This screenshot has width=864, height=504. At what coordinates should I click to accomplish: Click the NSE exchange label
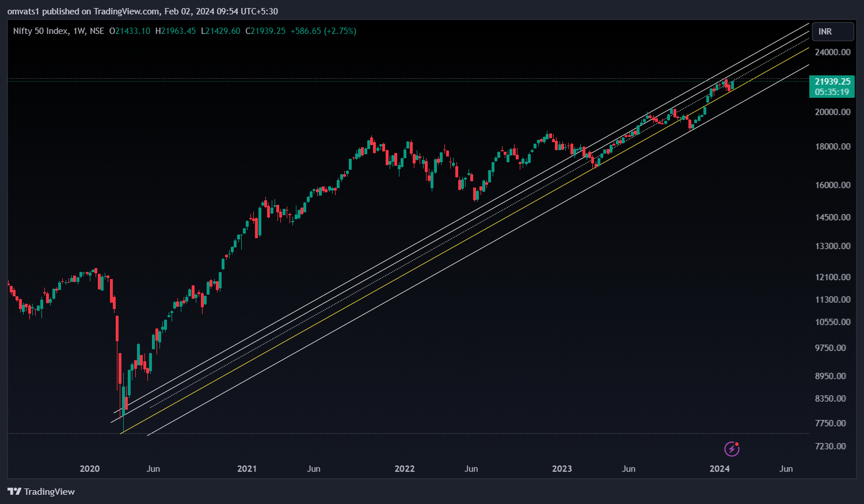[97, 31]
